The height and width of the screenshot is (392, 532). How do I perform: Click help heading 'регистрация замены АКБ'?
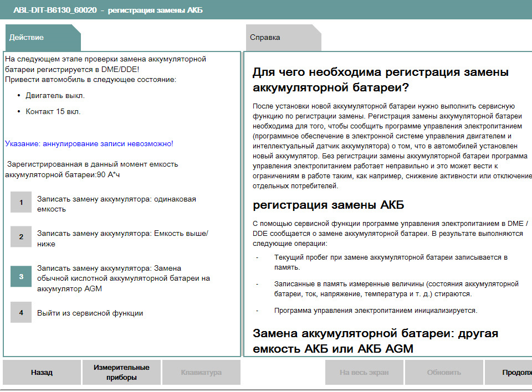[x=329, y=205]
